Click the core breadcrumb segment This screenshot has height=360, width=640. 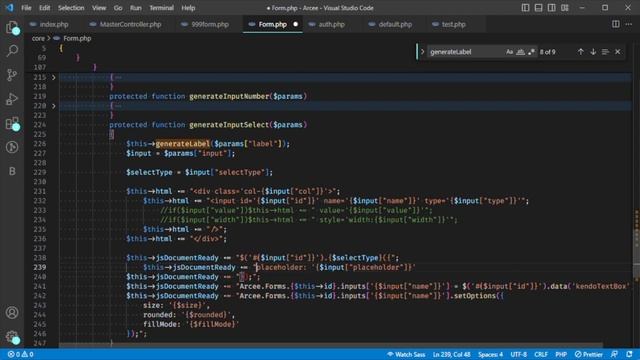38,38
